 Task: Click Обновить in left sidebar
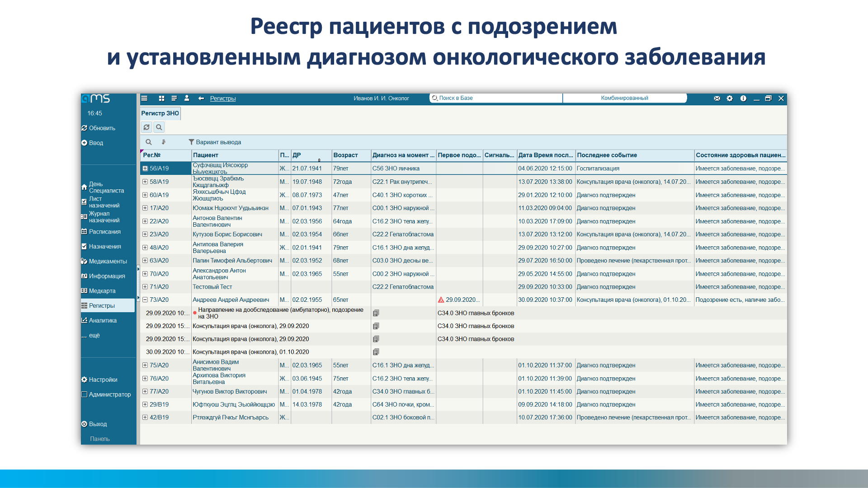click(99, 128)
